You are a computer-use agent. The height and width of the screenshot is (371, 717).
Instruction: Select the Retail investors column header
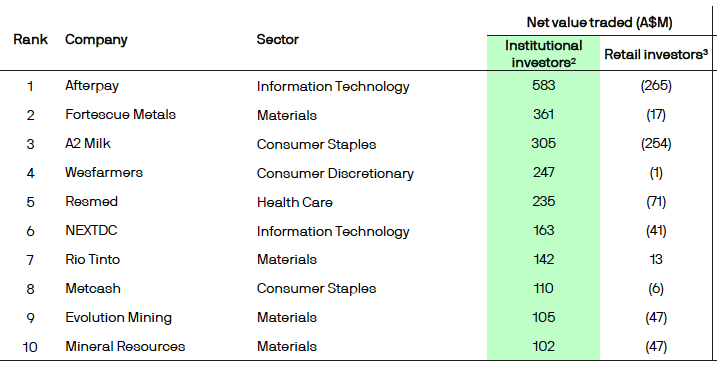[x=656, y=54]
